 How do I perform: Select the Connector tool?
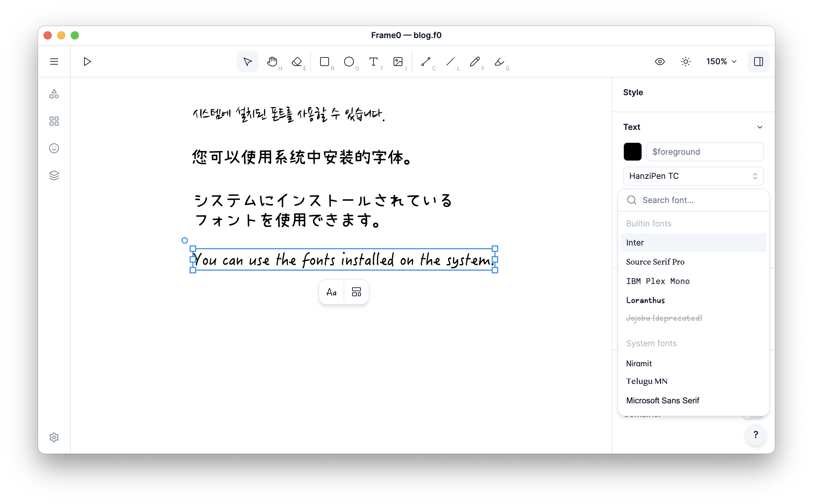[426, 62]
